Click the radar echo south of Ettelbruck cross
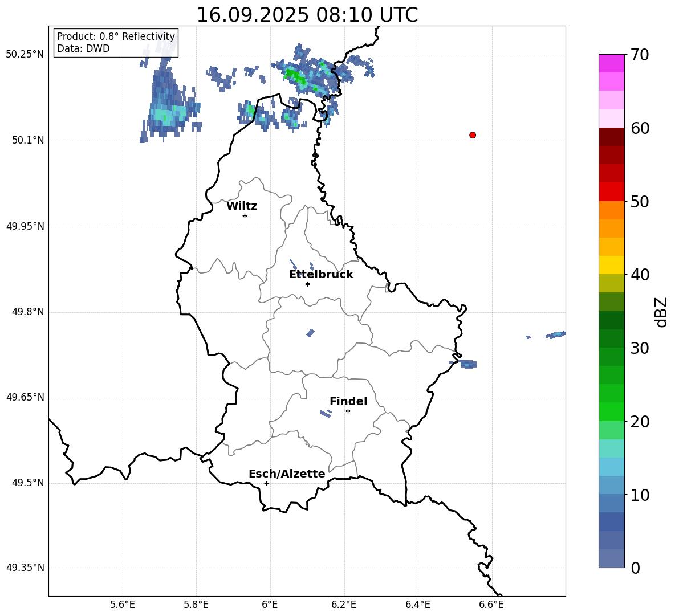675x616 pixels. coord(310,333)
